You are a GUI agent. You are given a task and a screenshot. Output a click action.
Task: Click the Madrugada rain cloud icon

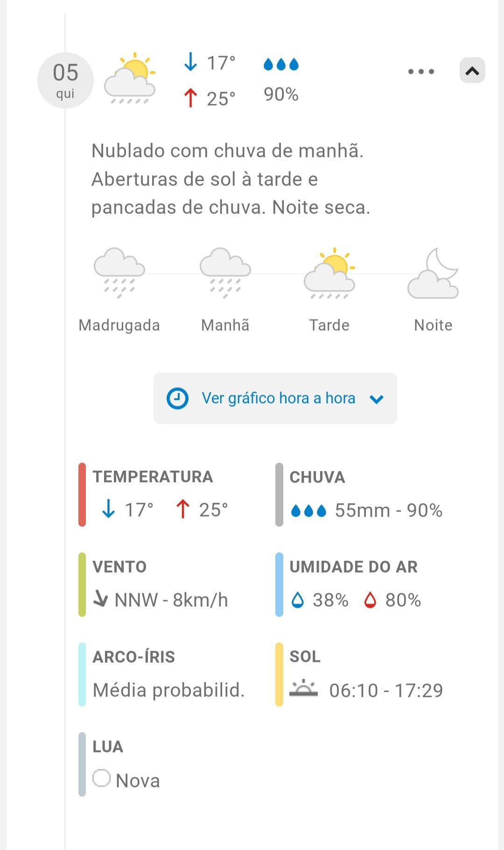click(119, 273)
